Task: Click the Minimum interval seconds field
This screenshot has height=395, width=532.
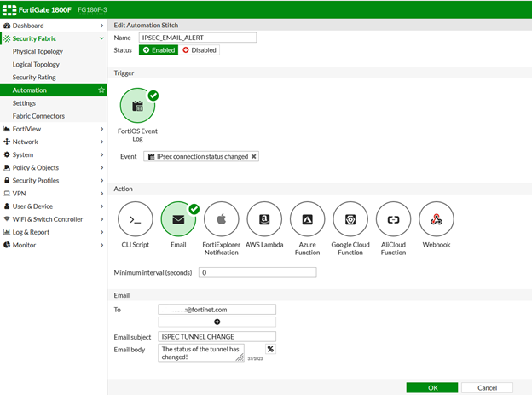Action: 257,272
